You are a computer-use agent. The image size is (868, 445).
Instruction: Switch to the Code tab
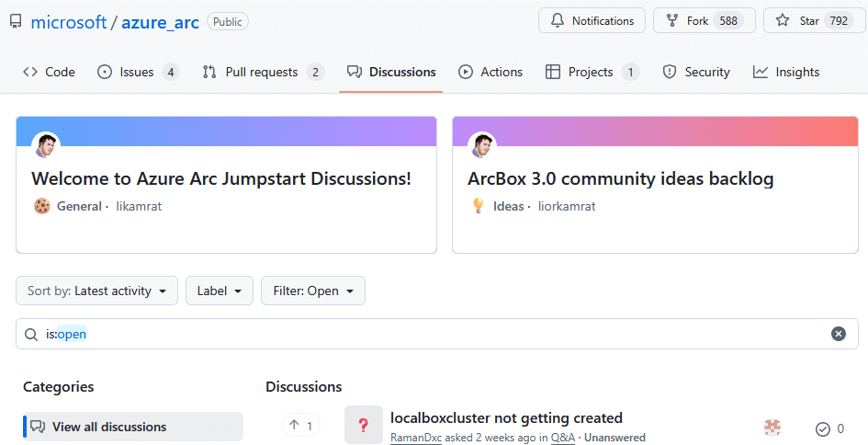pyautogui.click(x=49, y=72)
